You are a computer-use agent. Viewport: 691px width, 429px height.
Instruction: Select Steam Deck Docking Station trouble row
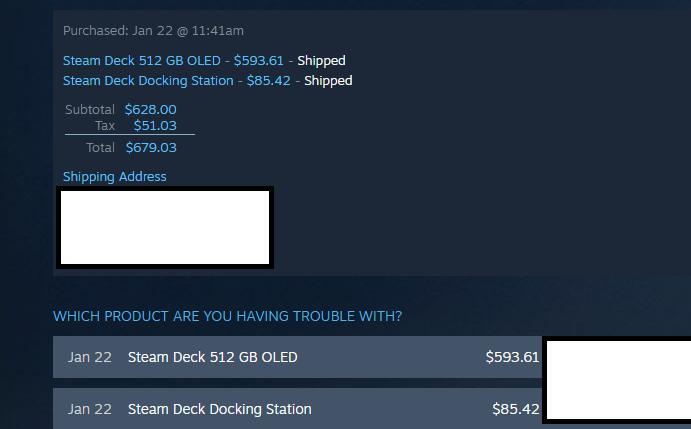[297, 409]
